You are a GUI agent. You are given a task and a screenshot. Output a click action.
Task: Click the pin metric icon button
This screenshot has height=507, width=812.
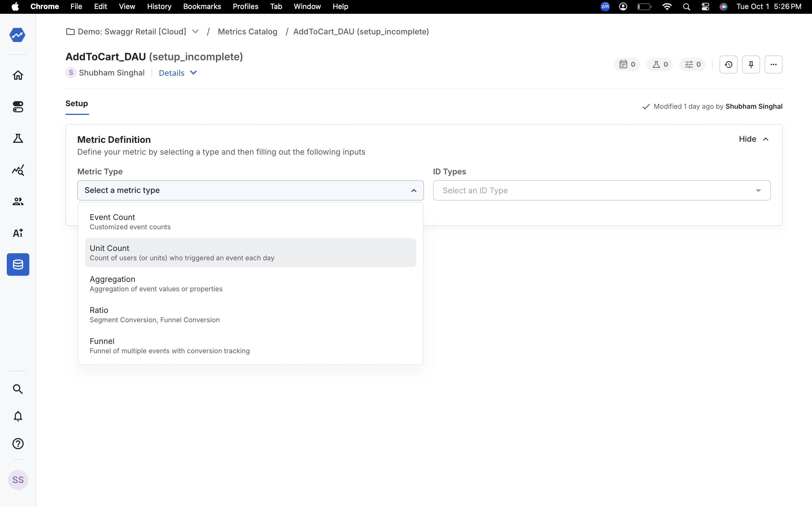coord(751,65)
